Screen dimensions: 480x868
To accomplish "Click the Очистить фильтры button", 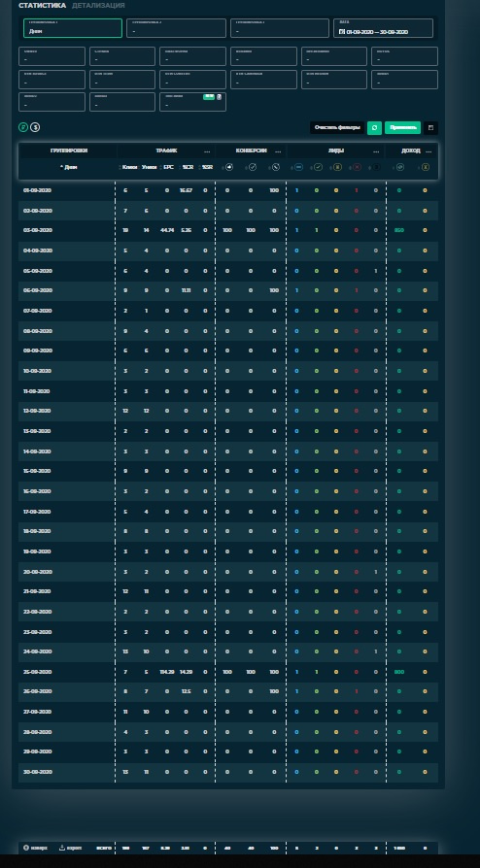I will coord(337,128).
